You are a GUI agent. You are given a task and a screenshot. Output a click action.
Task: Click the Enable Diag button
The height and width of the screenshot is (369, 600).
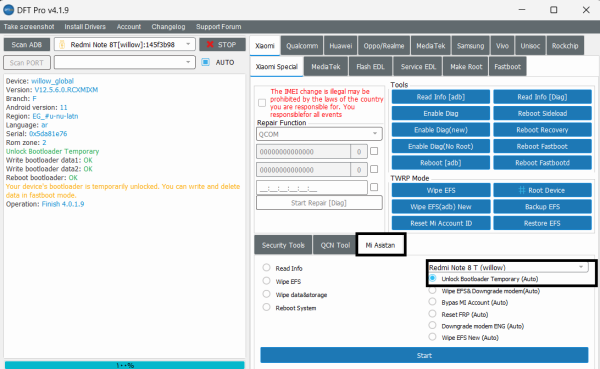coord(441,113)
